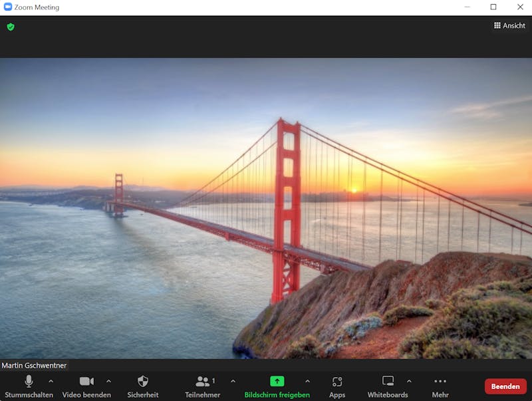This screenshot has width=532, height=401.
Task: Maximize the Zoom Meeting window
Action: [493, 7]
